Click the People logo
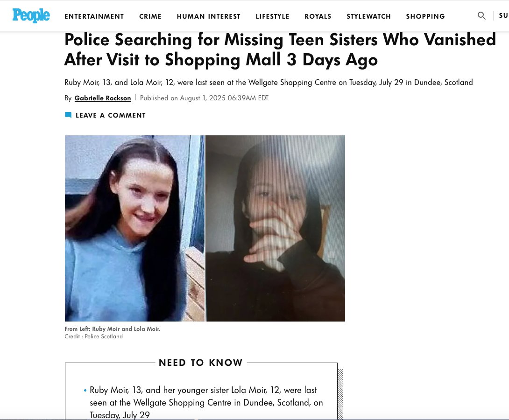The width and height of the screenshot is (509, 420). tap(31, 15)
